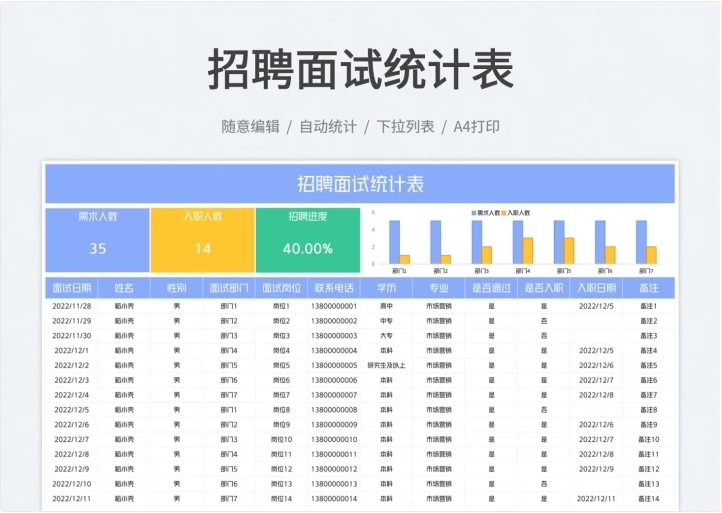Click the 部门4 label on chart axis
This screenshot has height=513, width=722.
coord(523,271)
